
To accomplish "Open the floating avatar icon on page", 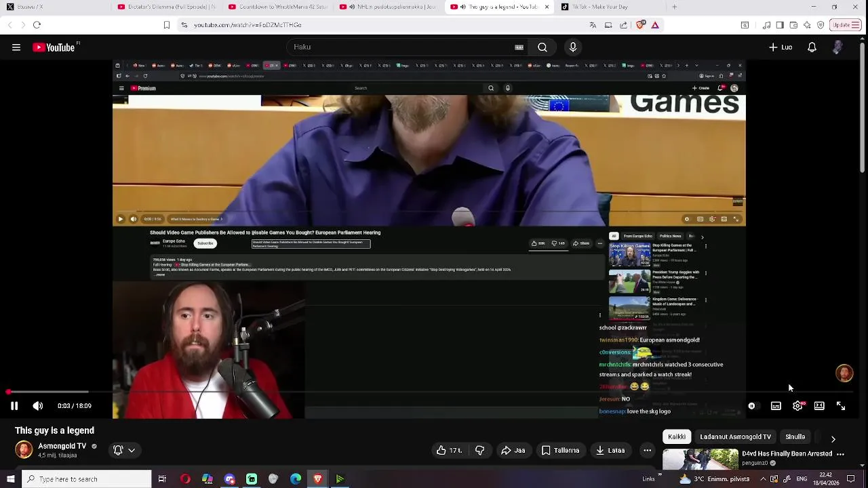I will tap(844, 373).
